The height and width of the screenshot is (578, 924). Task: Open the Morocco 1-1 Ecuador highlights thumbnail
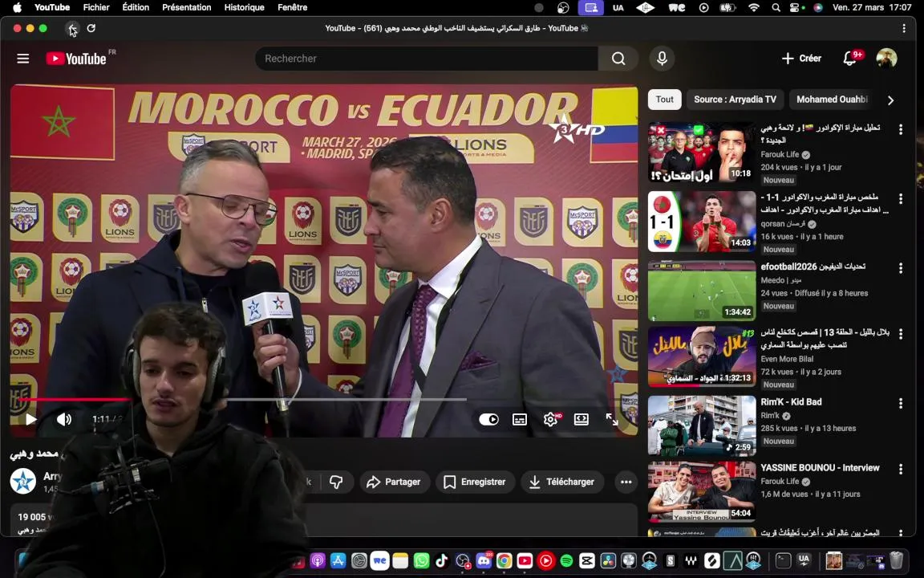pyautogui.click(x=701, y=222)
